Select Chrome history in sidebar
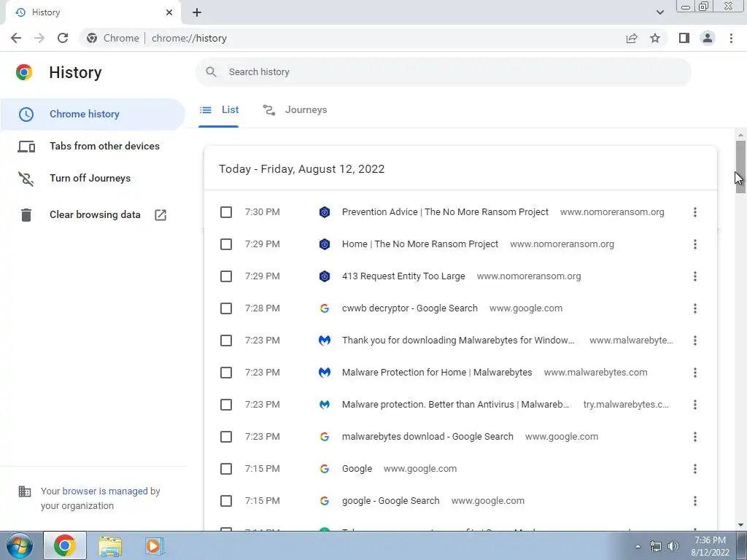The height and width of the screenshot is (560, 747). pyautogui.click(x=93, y=114)
